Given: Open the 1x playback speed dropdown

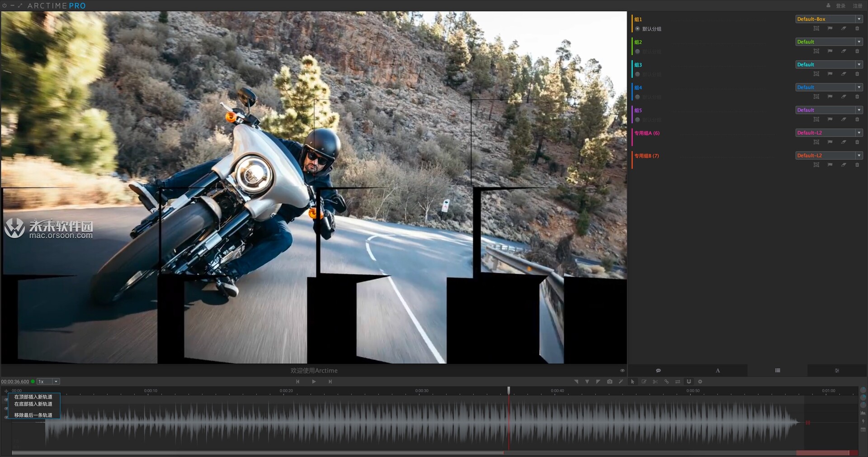Looking at the screenshot, I should 48,381.
